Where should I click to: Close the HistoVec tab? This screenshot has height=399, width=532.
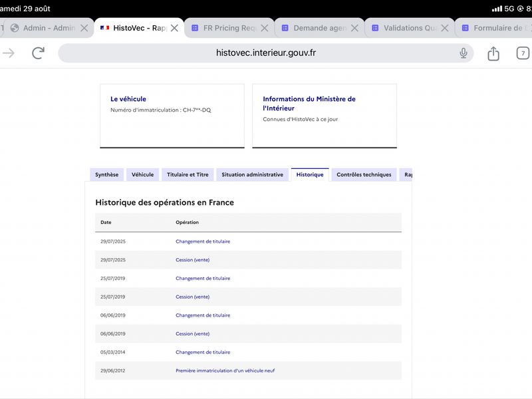tap(174, 28)
